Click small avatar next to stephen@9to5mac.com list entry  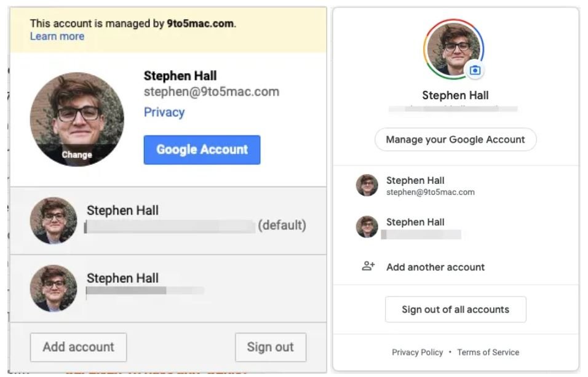tap(367, 185)
